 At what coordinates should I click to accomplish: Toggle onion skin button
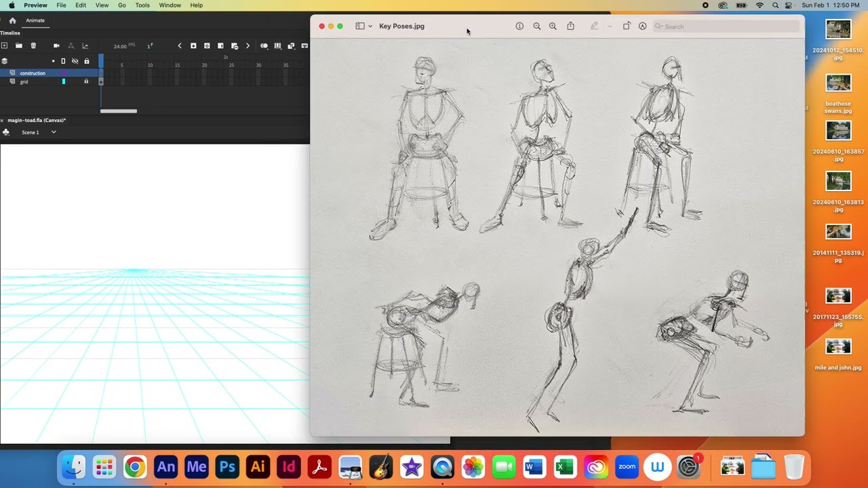(x=264, y=45)
